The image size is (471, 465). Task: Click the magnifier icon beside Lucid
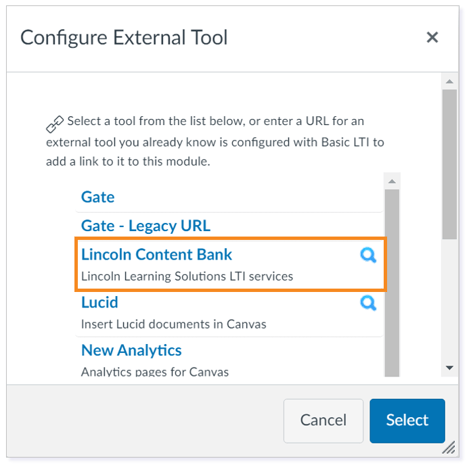pos(368,303)
